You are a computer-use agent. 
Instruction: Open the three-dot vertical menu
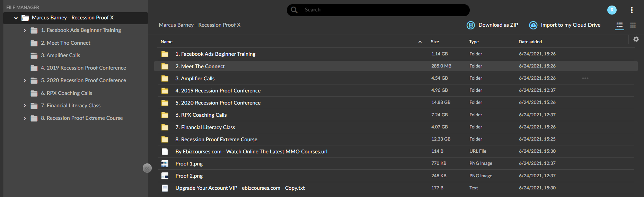(632, 10)
